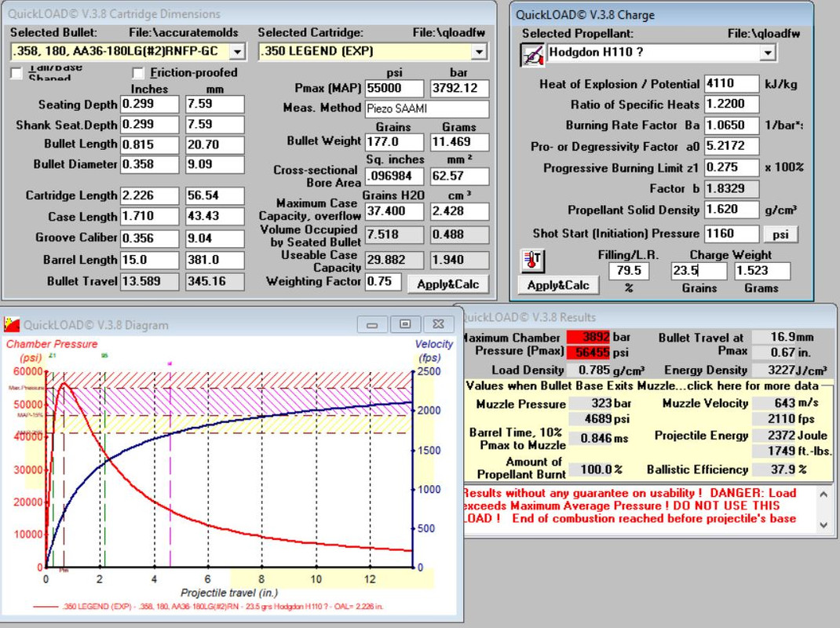The image size is (840, 628).
Task: Expand the Selected Bullet dropdown
Action: [237, 52]
